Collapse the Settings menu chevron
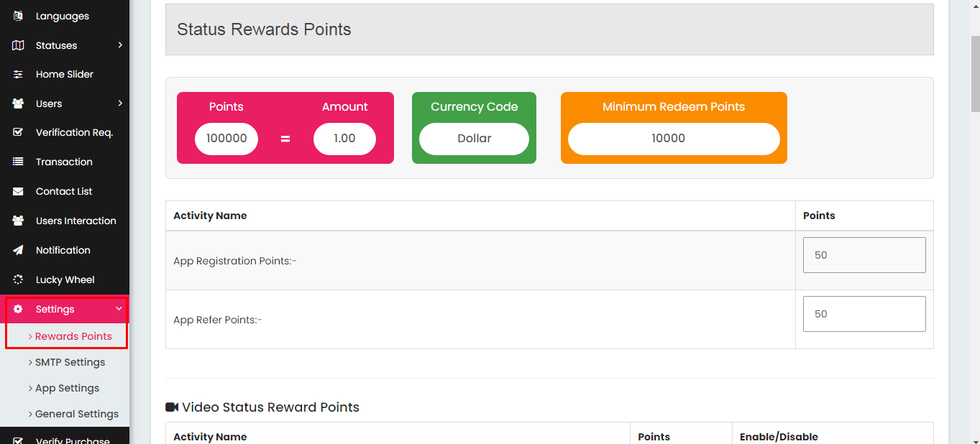 click(119, 309)
